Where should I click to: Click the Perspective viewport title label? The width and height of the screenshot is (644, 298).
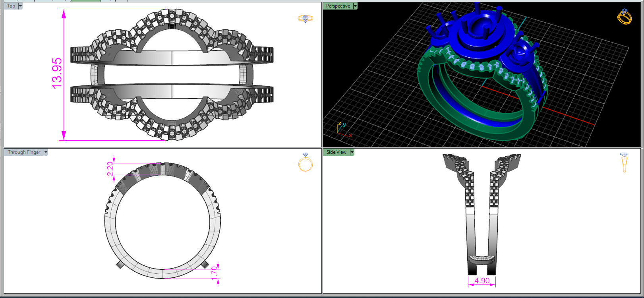coord(338,6)
